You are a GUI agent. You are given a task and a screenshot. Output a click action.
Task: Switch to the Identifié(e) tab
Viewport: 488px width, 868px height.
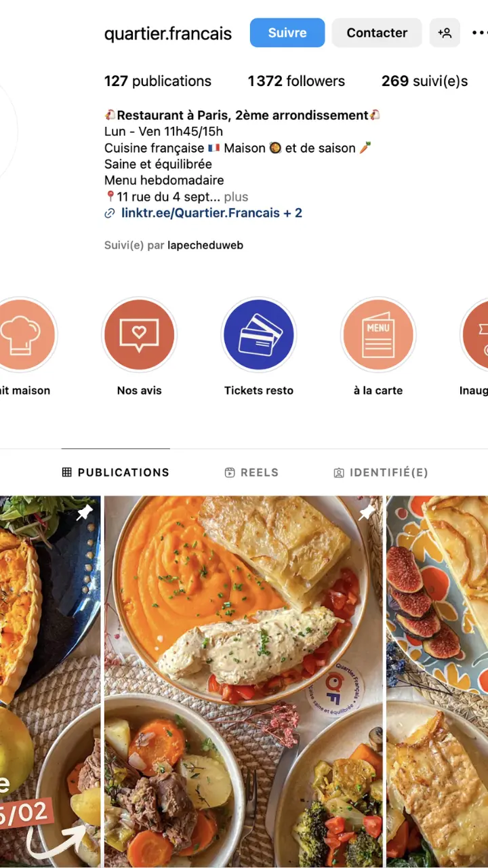381,473
